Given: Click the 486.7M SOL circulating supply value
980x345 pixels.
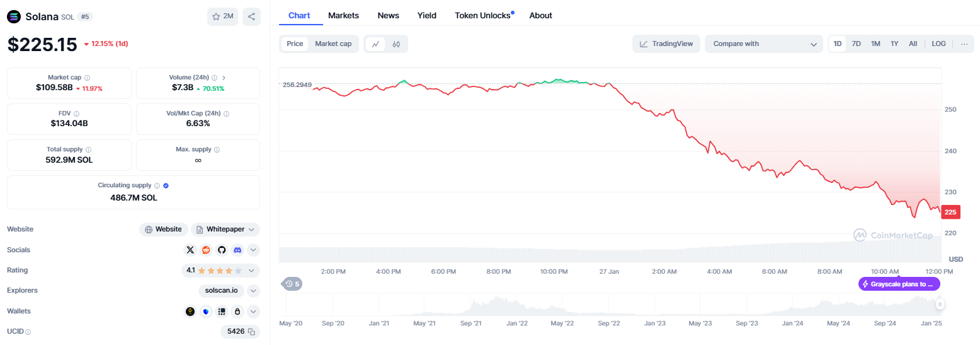Looking at the screenshot, I should pos(134,197).
